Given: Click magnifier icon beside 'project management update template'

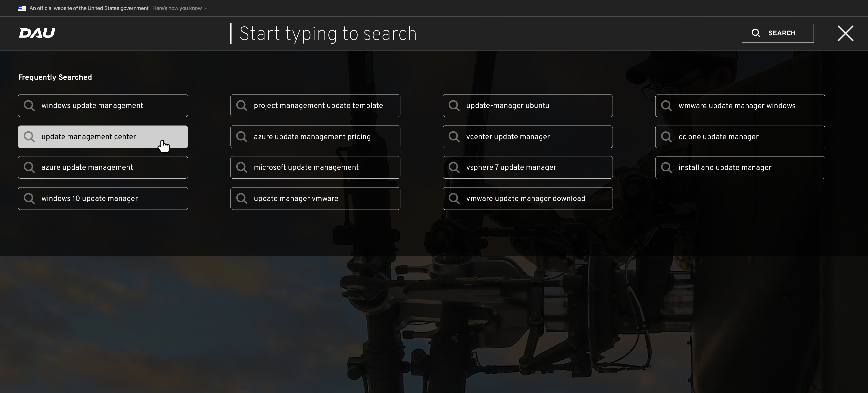Looking at the screenshot, I should 242,106.
